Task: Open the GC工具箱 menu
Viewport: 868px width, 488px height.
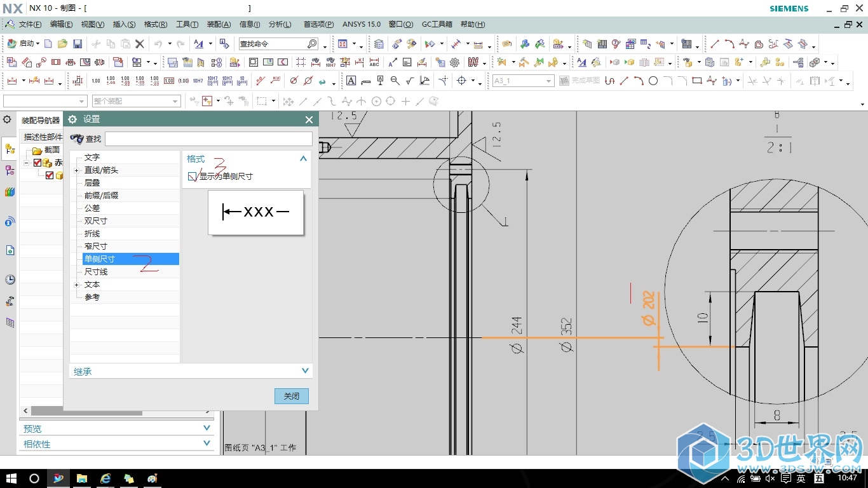Action: tap(437, 24)
